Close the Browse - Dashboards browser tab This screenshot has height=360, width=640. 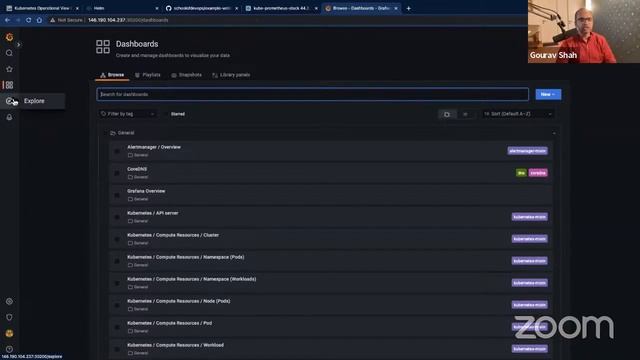pyautogui.click(x=396, y=8)
